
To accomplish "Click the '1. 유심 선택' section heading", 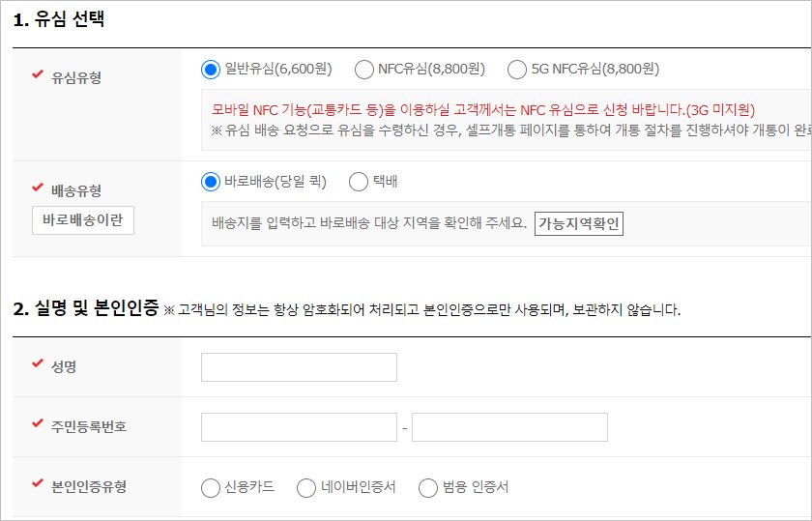I will coord(58,19).
